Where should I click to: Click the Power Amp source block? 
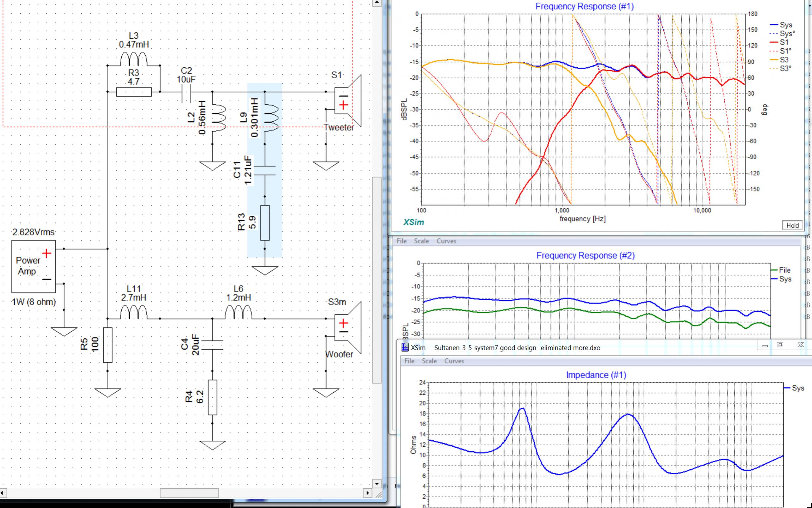tap(34, 266)
